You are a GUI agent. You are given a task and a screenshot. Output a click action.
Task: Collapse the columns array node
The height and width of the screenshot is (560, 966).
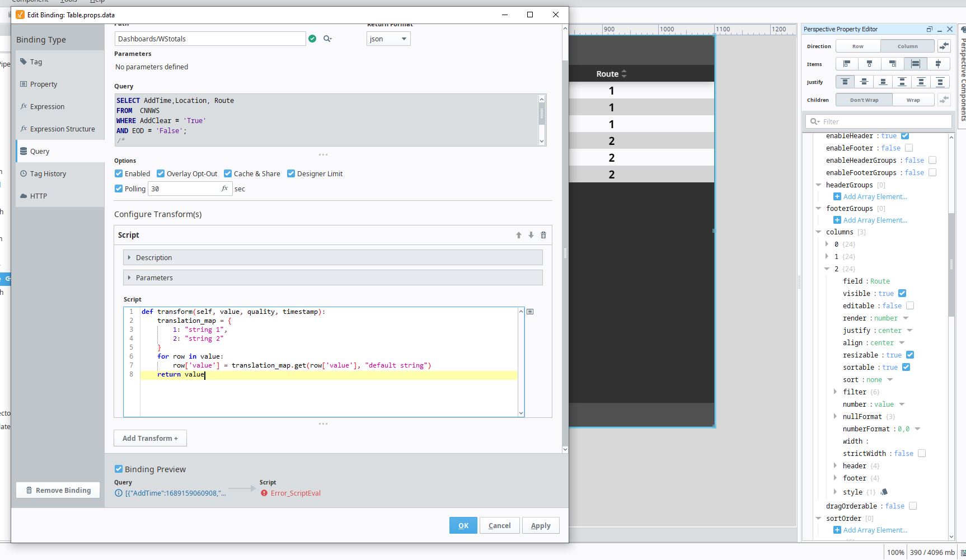click(819, 232)
